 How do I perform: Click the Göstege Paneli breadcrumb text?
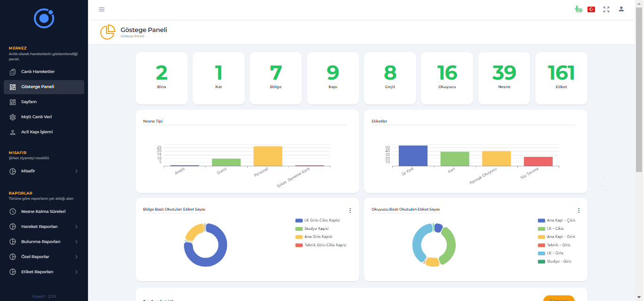click(x=132, y=36)
